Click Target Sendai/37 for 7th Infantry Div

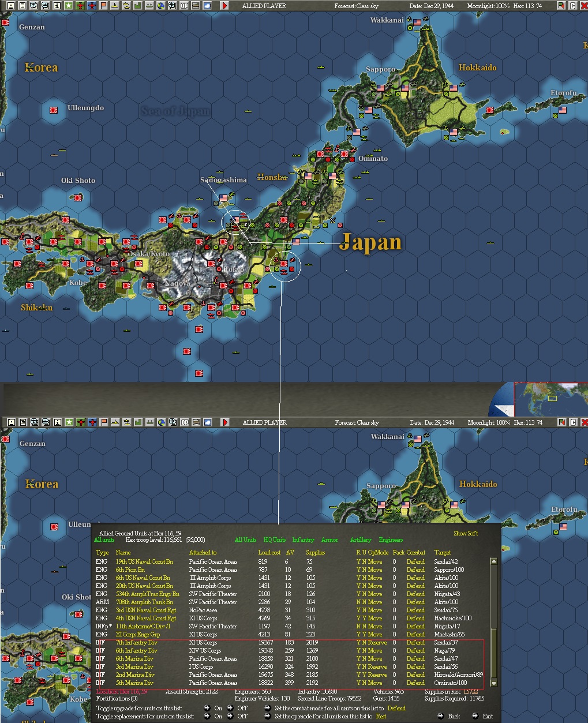(x=446, y=642)
